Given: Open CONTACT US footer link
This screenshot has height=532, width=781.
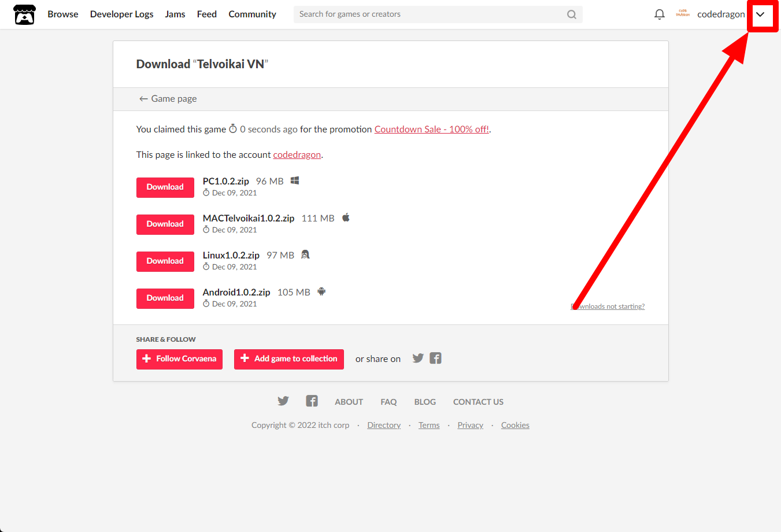Looking at the screenshot, I should pos(478,402).
